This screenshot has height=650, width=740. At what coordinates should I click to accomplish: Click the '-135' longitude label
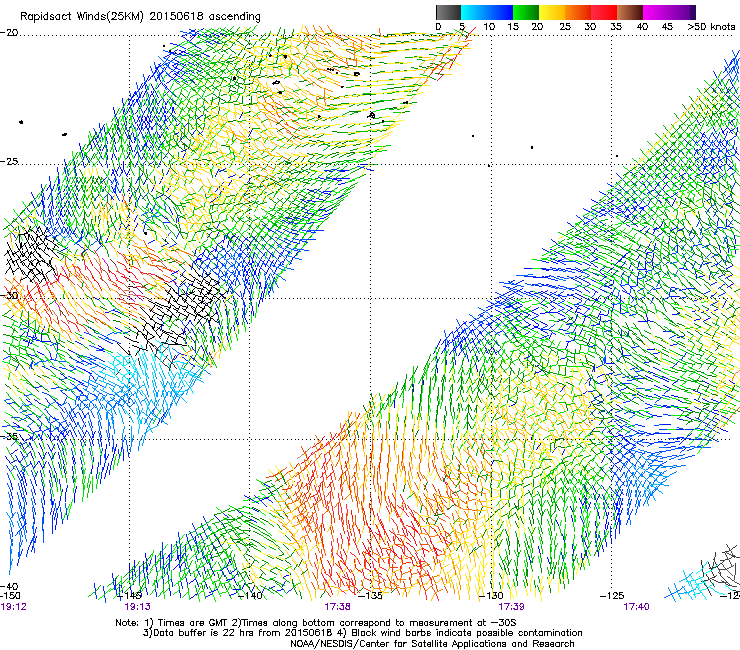(x=370, y=596)
